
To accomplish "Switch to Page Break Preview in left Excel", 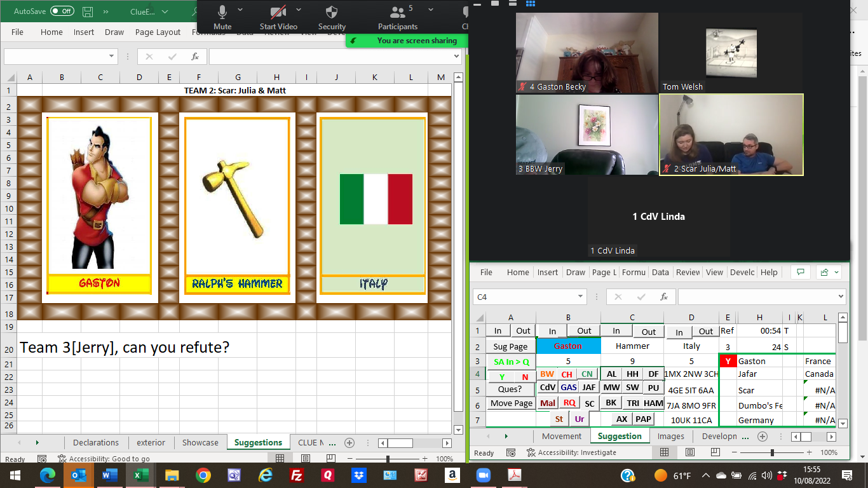I will click(332, 459).
